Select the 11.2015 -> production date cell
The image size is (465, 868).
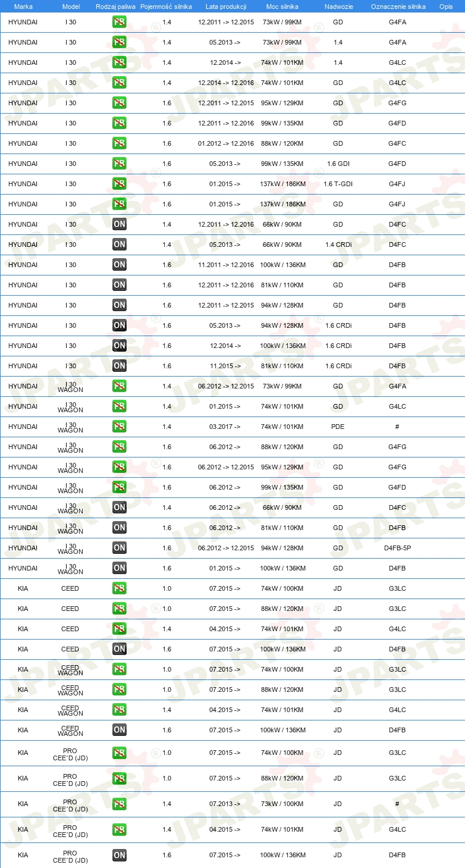click(x=225, y=366)
